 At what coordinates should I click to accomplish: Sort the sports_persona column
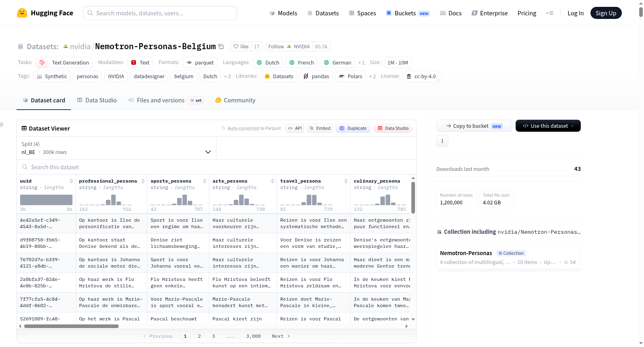click(x=204, y=181)
